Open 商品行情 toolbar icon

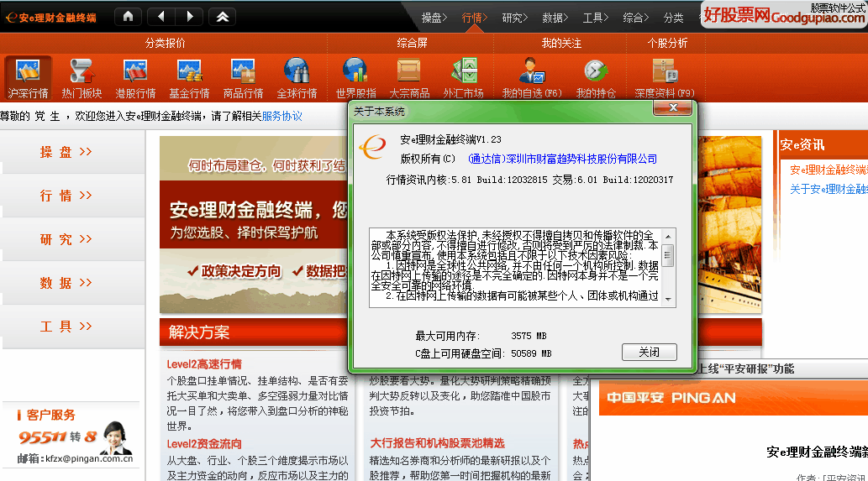click(x=243, y=78)
